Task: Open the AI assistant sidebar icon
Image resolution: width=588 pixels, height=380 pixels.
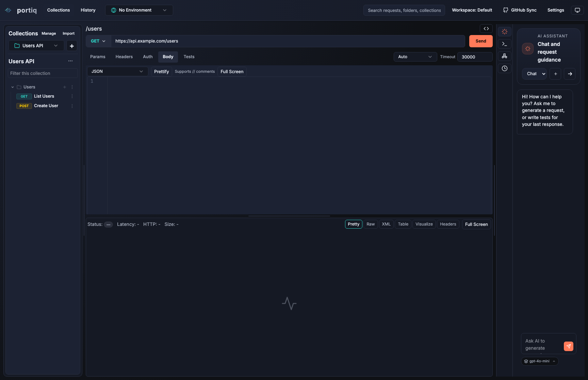Action: pyautogui.click(x=505, y=32)
